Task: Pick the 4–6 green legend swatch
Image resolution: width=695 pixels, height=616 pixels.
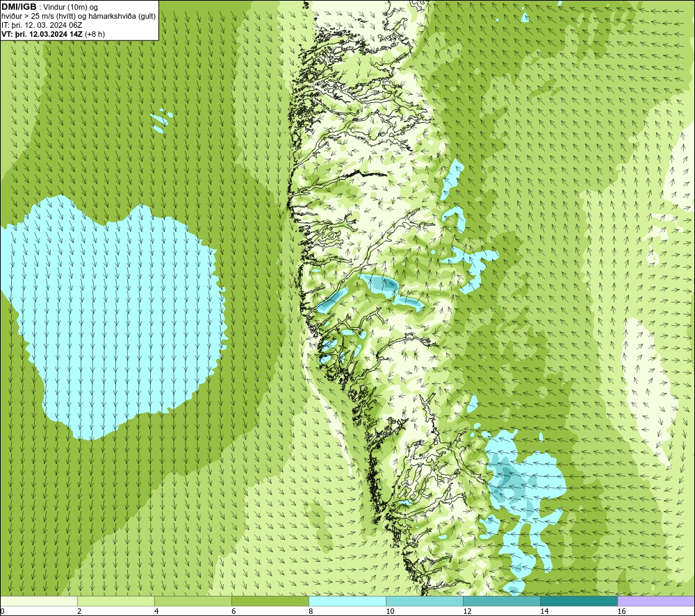Action: (193, 601)
